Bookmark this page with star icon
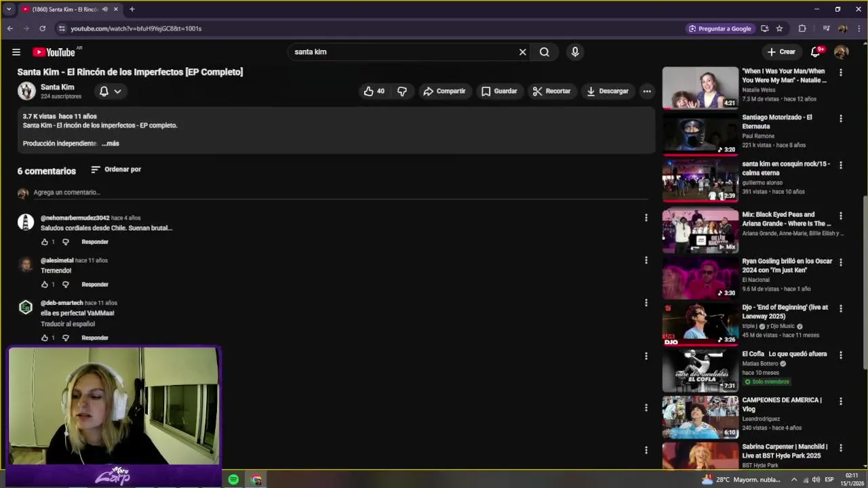Screen dimensions: 868x488 coord(779,28)
